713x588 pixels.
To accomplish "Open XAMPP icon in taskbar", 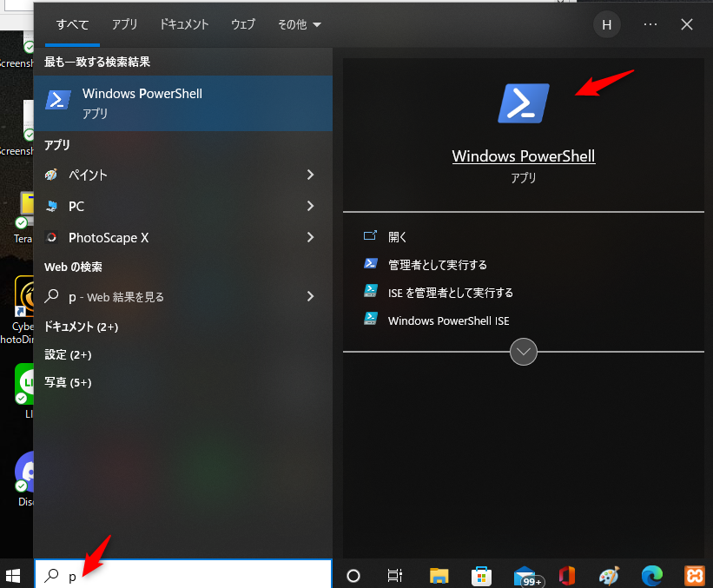I will [695, 576].
